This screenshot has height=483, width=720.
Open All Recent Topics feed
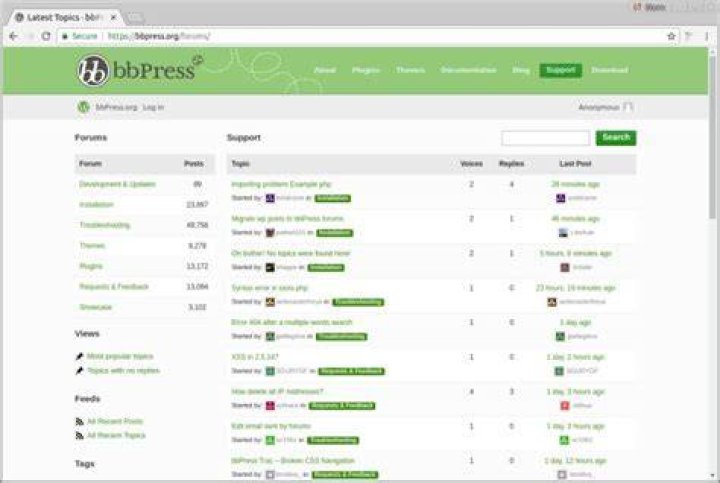tap(116, 435)
